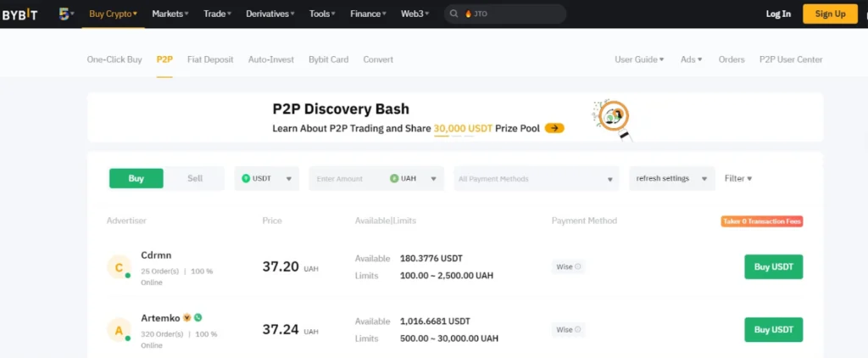Click the Log In link
Viewport: 868px width, 358px height.
[778, 14]
